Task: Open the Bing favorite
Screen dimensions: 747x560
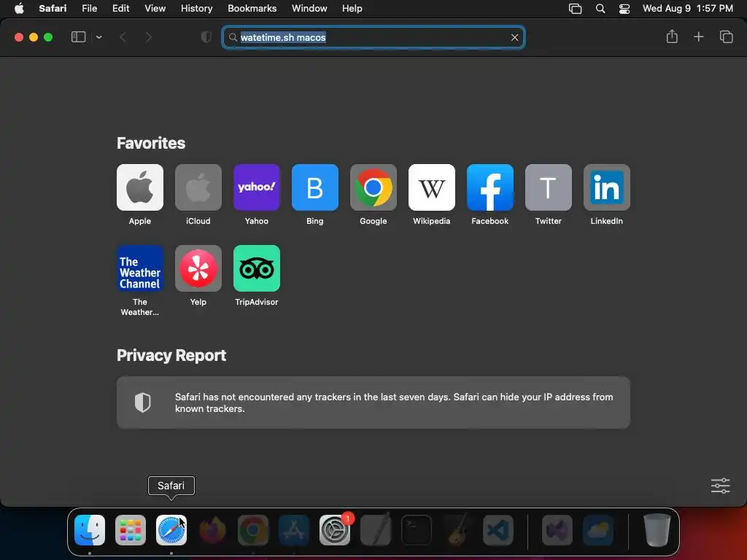Action: coord(315,187)
